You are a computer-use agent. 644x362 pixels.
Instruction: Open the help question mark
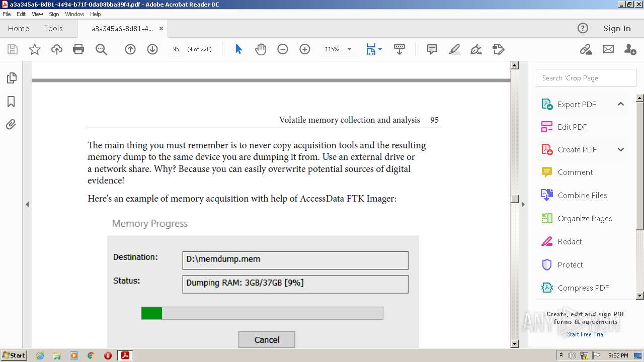point(583,28)
